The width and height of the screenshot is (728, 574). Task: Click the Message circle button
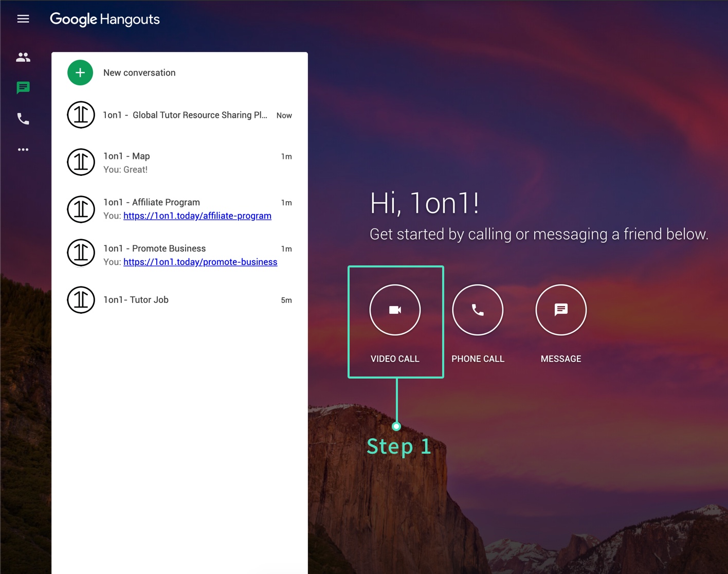561,310
